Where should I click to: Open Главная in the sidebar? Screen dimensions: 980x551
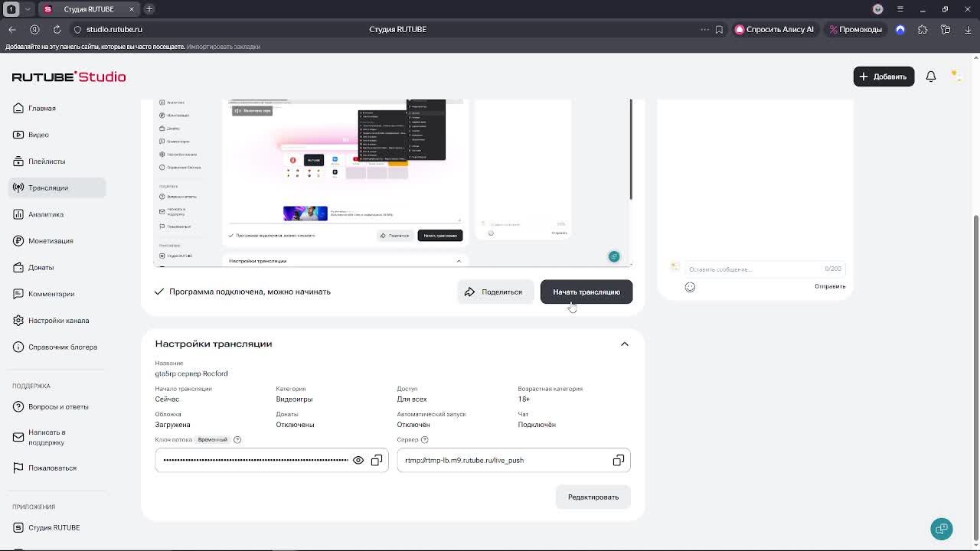57,108
